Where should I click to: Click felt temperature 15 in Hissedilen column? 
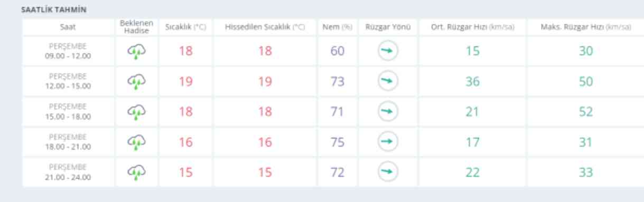pyautogui.click(x=265, y=172)
